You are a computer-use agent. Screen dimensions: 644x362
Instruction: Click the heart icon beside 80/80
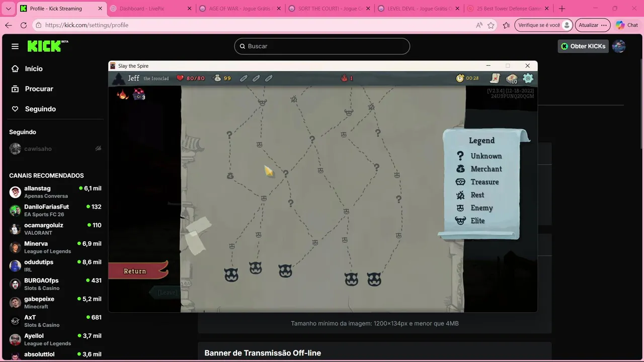180,78
